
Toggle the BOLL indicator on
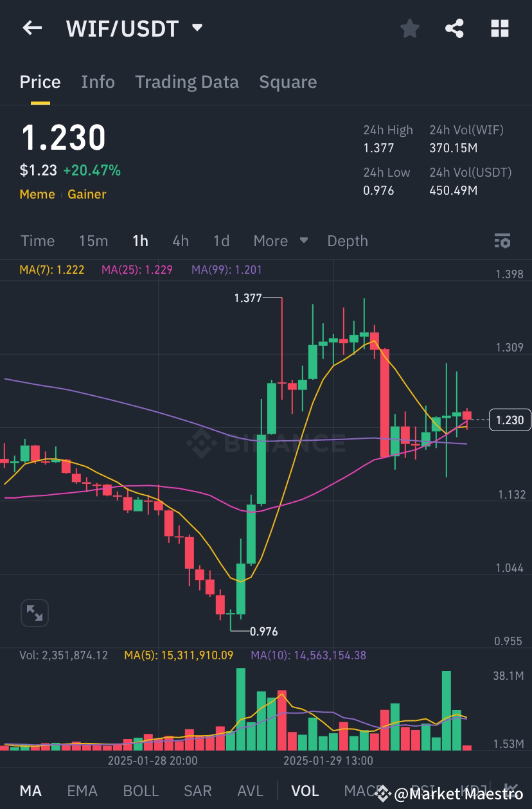click(x=141, y=790)
